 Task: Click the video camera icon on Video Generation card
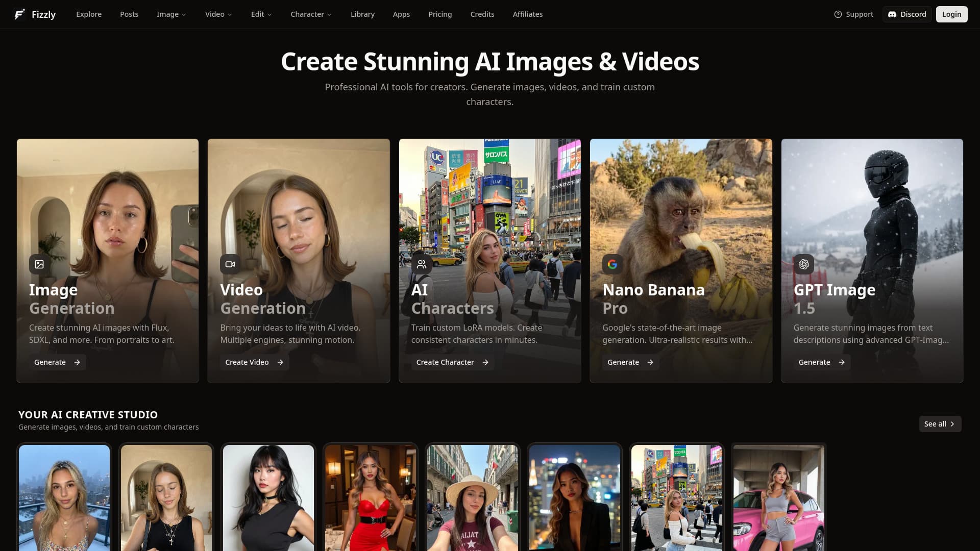230,264
